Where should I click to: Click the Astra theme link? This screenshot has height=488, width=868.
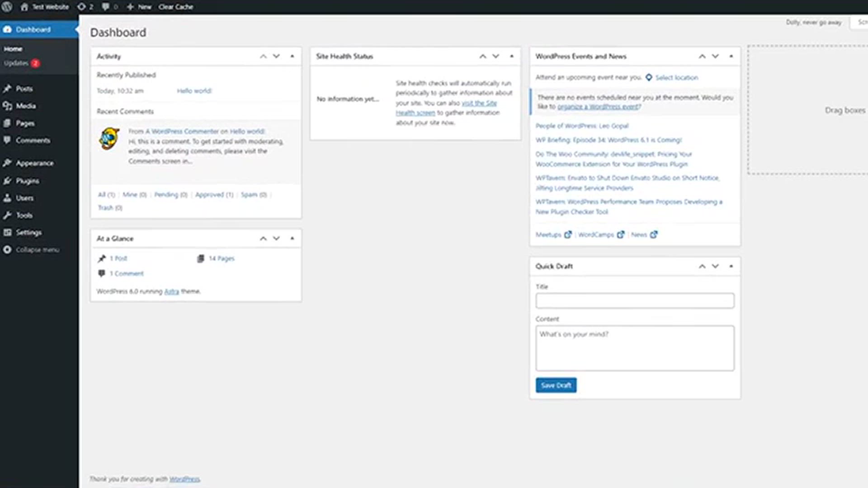coord(171,291)
